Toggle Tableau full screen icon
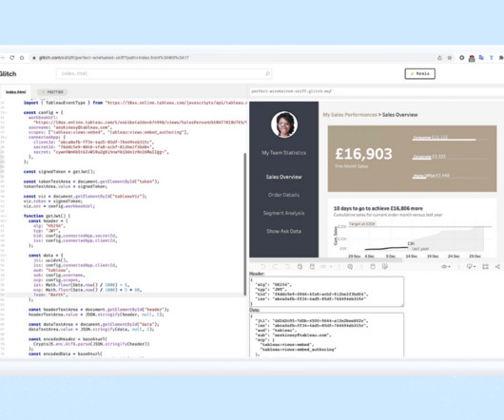 point(485,266)
